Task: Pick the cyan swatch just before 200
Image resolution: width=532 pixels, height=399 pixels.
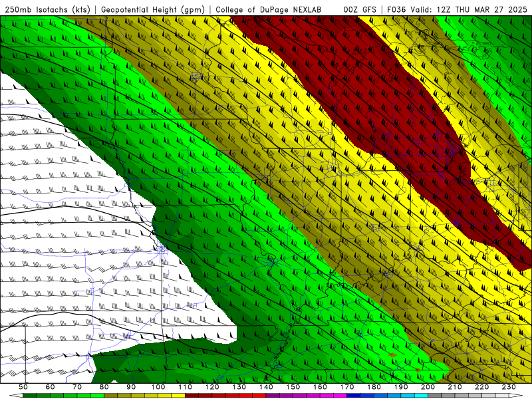Action: click(x=421, y=395)
